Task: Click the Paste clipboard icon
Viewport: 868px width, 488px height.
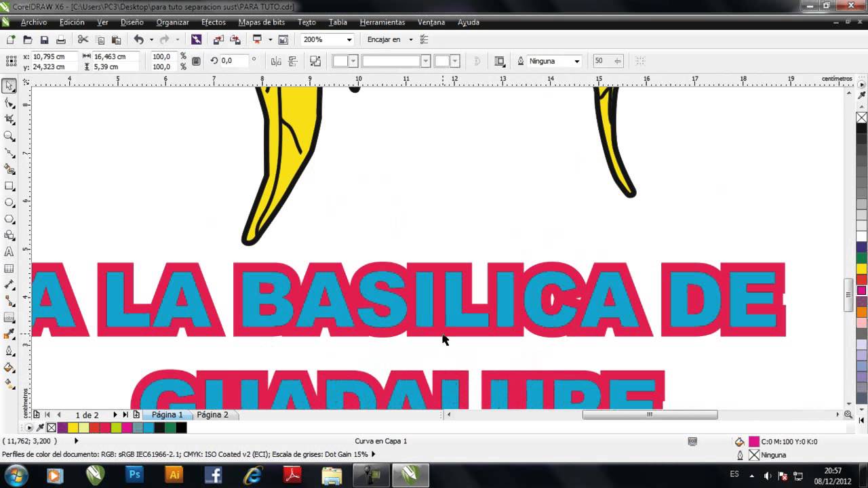Action: point(116,40)
